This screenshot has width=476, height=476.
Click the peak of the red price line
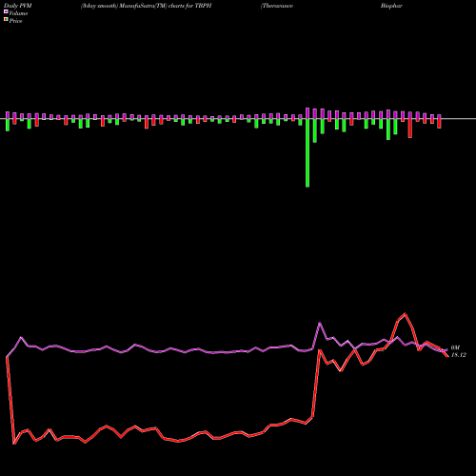[405, 314]
